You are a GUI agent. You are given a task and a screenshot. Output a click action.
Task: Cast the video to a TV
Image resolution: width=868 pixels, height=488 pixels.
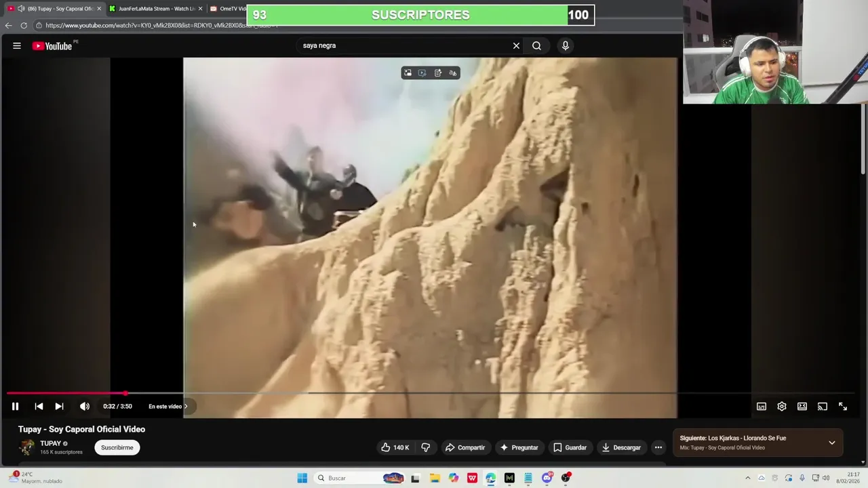(x=823, y=406)
